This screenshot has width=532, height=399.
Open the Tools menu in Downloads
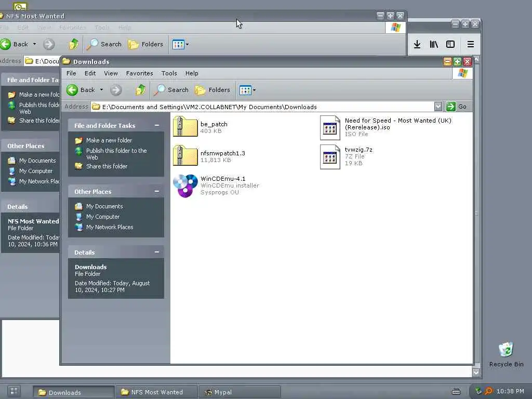click(x=169, y=73)
